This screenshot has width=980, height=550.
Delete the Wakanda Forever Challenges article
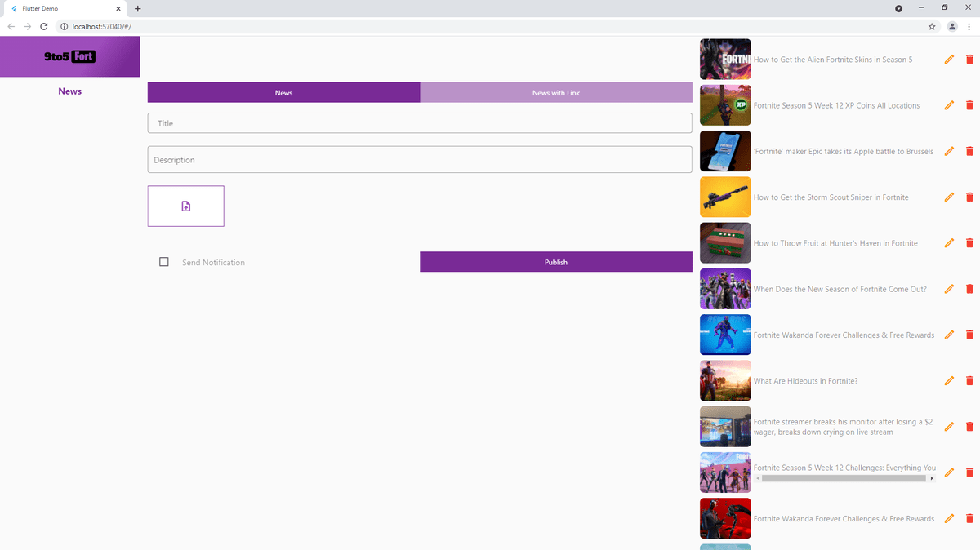pyautogui.click(x=969, y=335)
